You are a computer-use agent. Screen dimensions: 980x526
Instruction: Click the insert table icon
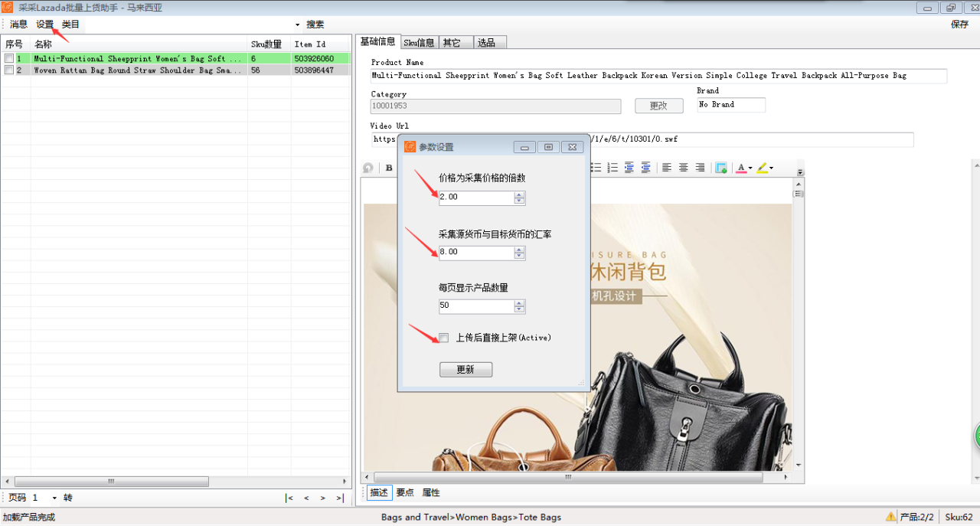pos(720,168)
